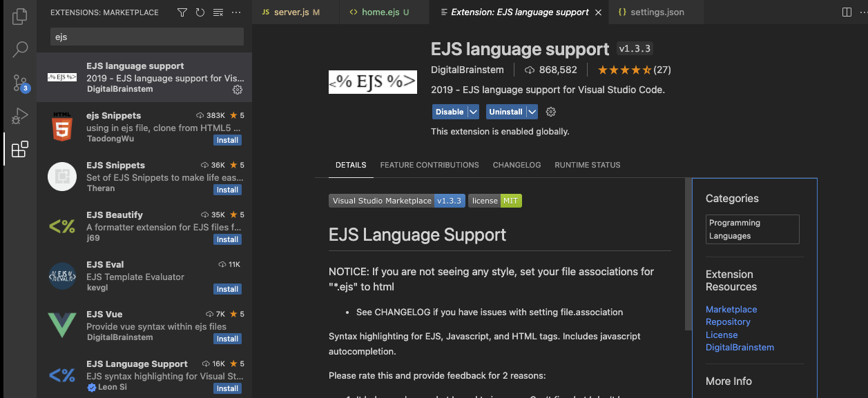Open the Runtime Status tab
The height and width of the screenshot is (398, 868).
[588, 165]
